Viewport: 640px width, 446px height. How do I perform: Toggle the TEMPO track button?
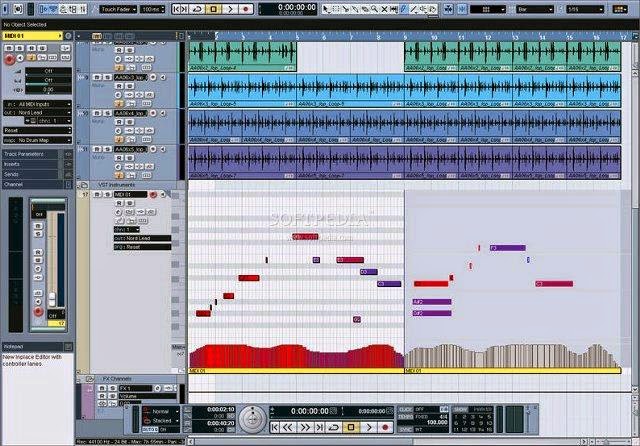[405, 417]
